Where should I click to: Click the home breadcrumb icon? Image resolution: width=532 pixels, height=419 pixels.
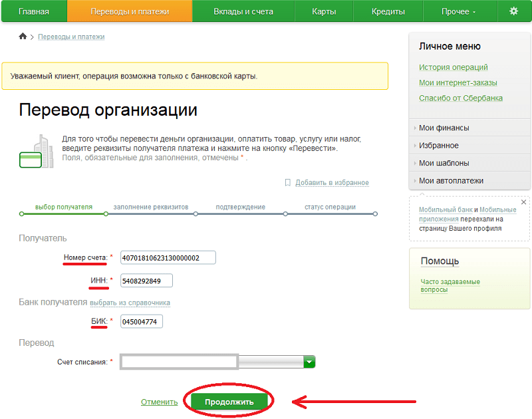[23, 37]
